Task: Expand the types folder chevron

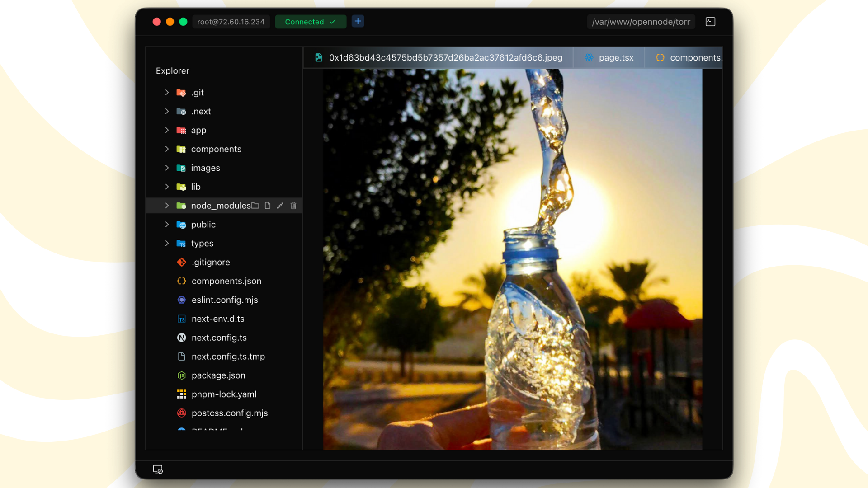Action: [x=167, y=244]
